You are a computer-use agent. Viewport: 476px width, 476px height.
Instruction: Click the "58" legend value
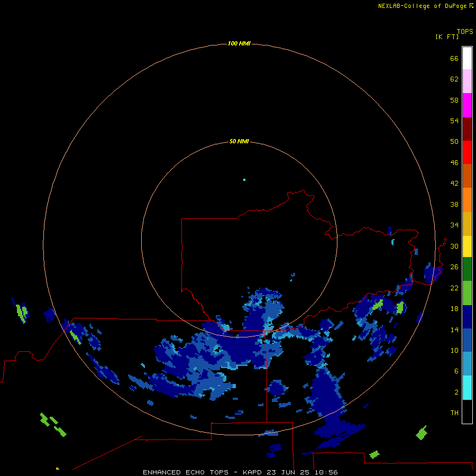[454, 100]
